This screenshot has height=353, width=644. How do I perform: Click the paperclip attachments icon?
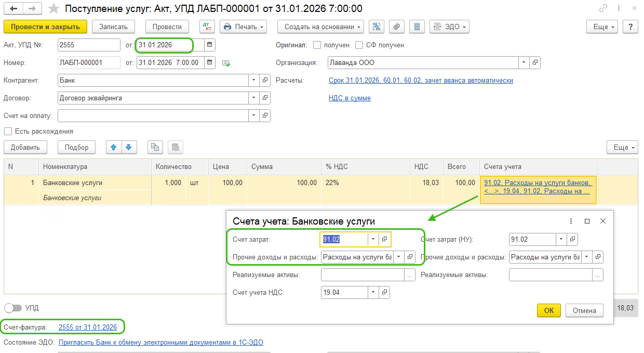point(396,27)
